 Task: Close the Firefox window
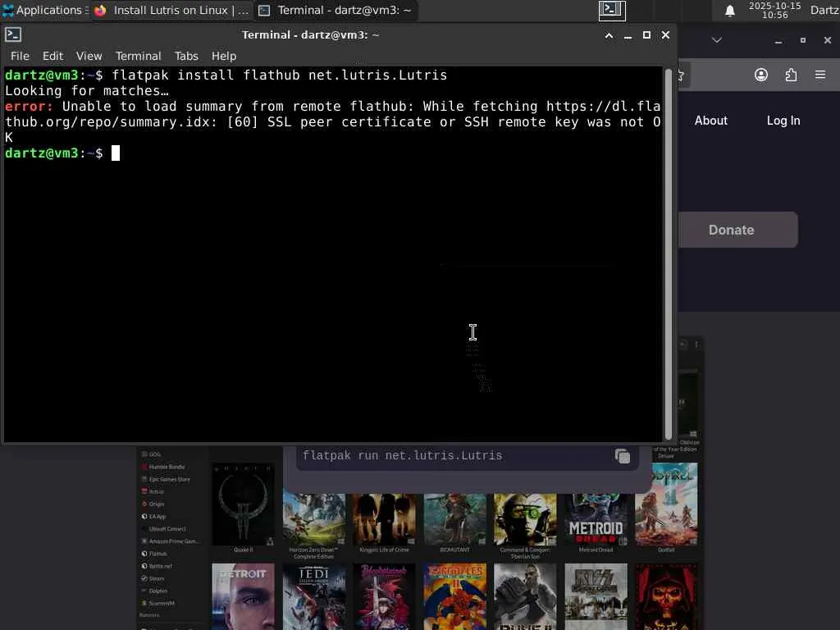click(x=828, y=40)
